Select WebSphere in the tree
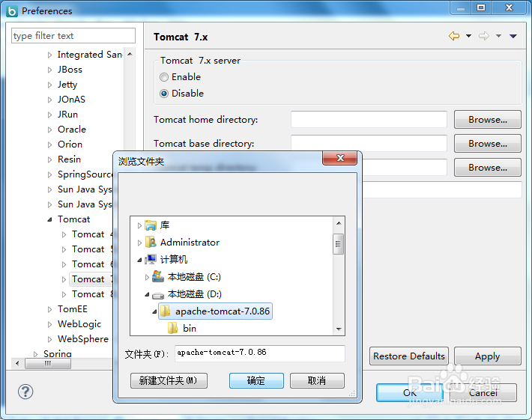 point(83,339)
